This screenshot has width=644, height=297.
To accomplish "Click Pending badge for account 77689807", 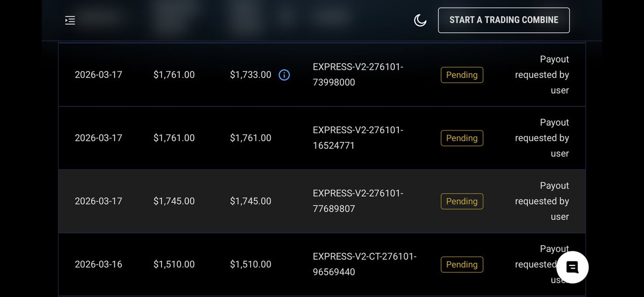I will click(x=462, y=201).
